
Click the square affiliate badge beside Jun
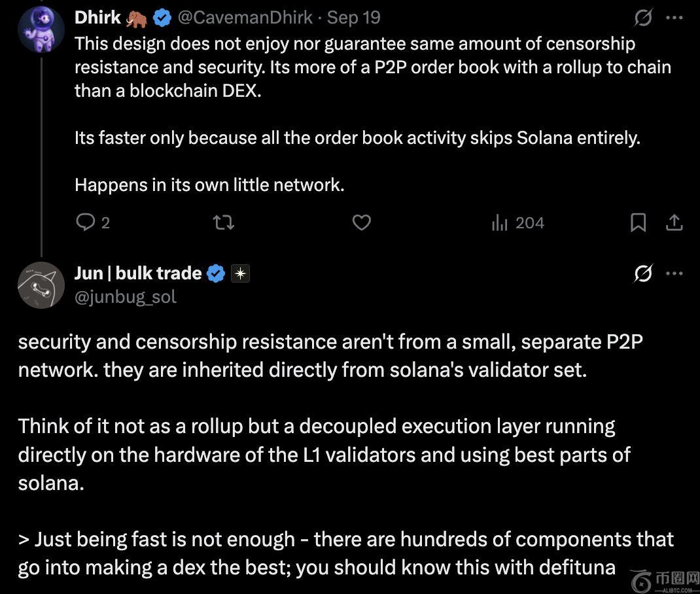click(240, 273)
